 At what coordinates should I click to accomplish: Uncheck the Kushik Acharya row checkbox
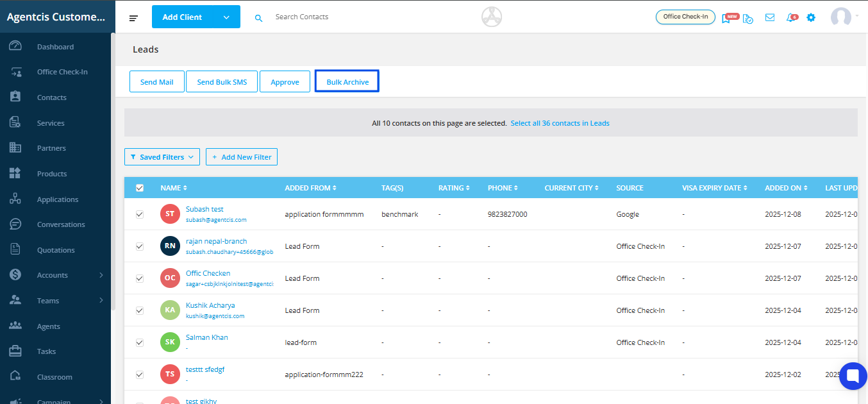(x=140, y=310)
